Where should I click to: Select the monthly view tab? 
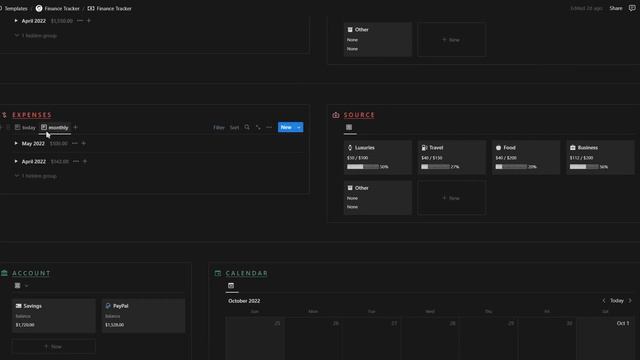(x=55, y=127)
